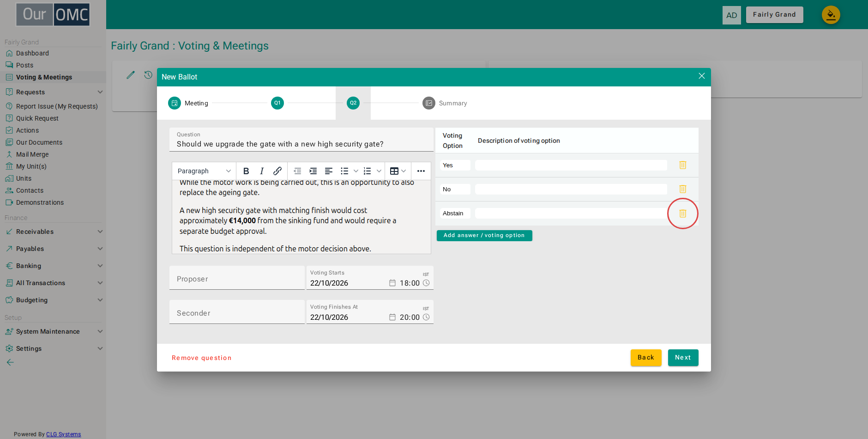The image size is (868, 439).
Task: Show more editor toolbar options
Action: (x=421, y=171)
